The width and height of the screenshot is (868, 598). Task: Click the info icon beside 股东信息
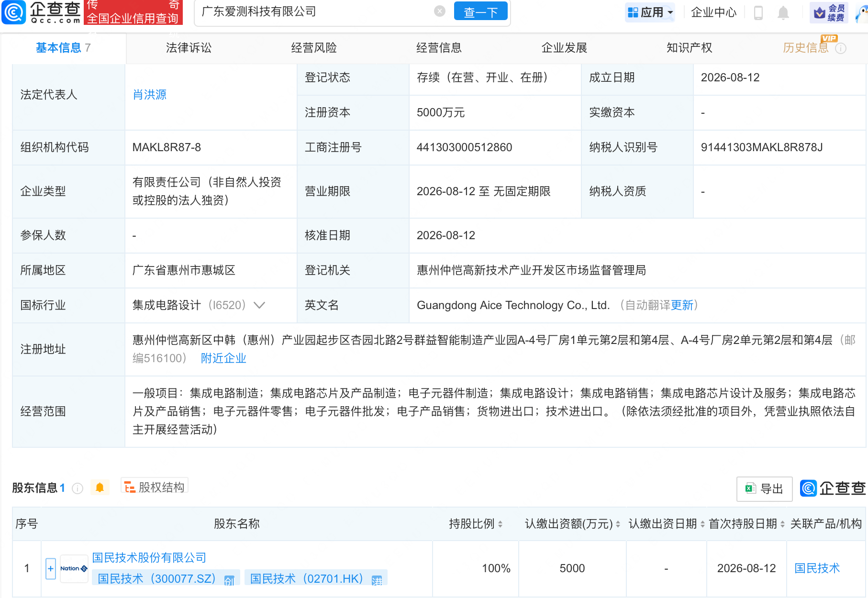coord(78,488)
